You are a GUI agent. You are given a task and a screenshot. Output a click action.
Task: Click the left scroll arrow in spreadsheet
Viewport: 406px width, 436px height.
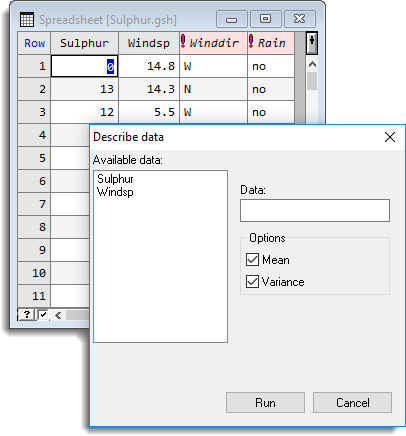click(x=58, y=315)
